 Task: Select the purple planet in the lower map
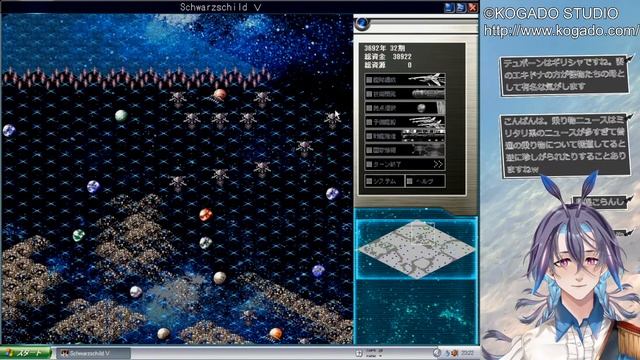(x=318, y=270)
